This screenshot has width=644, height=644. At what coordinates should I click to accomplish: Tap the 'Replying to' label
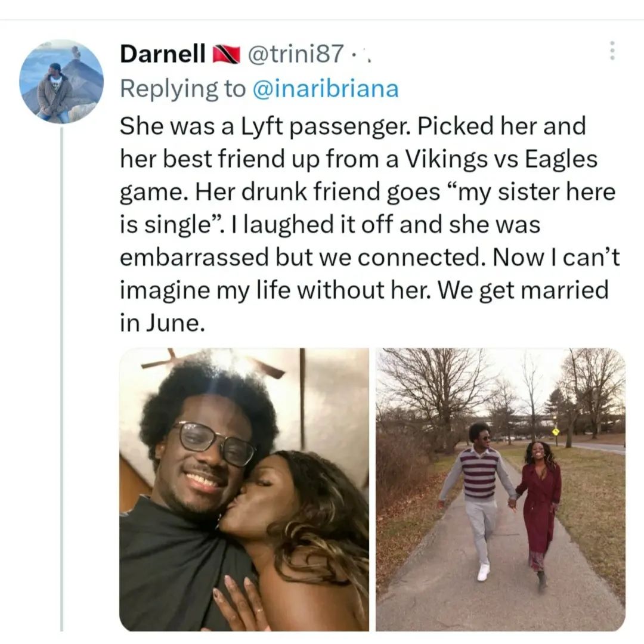pyautogui.click(x=183, y=89)
